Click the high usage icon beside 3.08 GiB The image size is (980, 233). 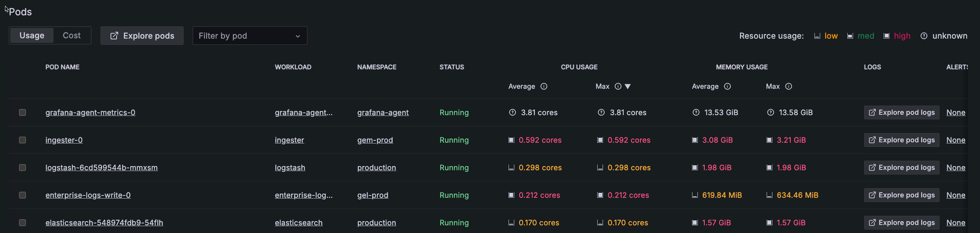pos(695,140)
